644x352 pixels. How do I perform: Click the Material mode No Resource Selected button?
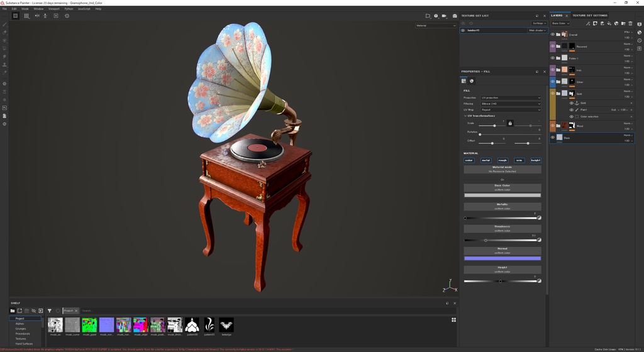502,170
